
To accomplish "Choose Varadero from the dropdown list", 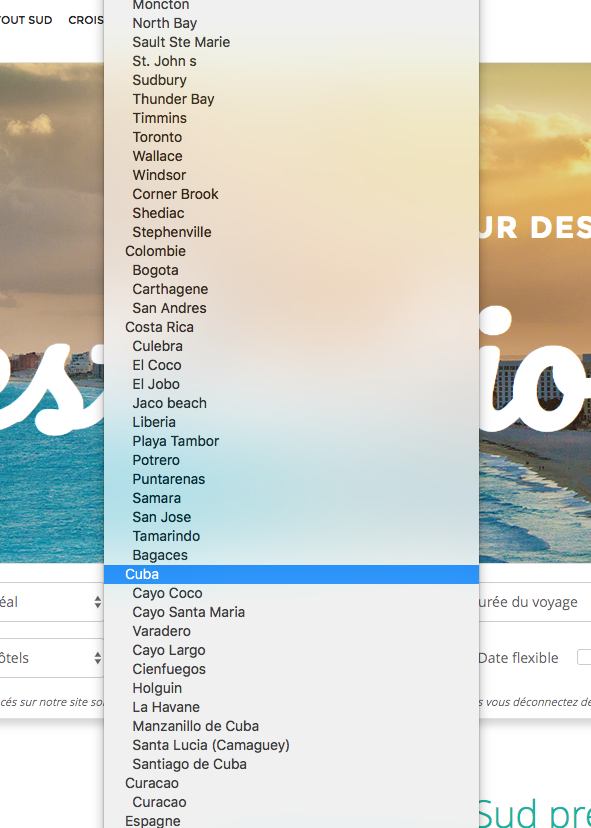I will [x=291, y=631].
